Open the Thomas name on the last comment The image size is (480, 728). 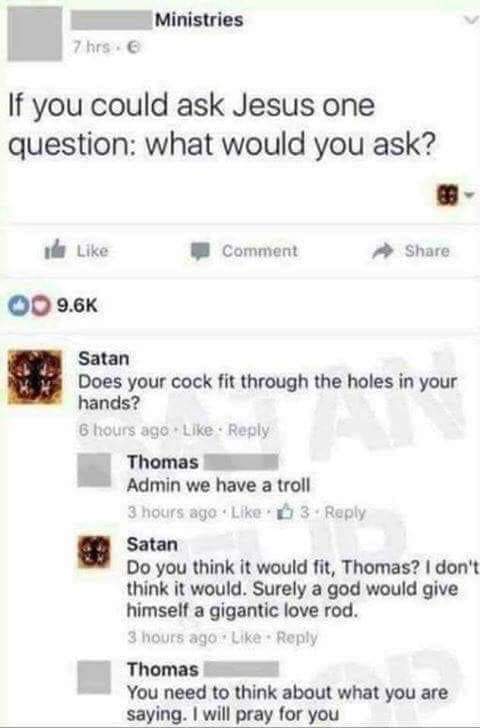click(x=163, y=670)
